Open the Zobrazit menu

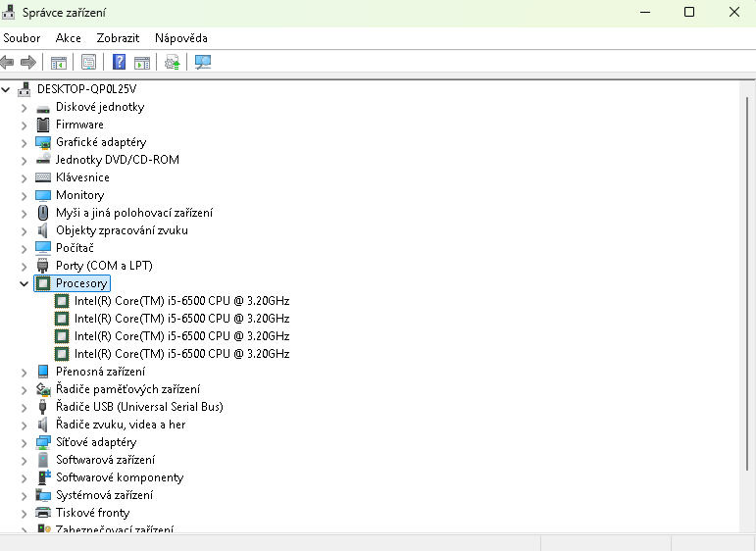[118, 38]
